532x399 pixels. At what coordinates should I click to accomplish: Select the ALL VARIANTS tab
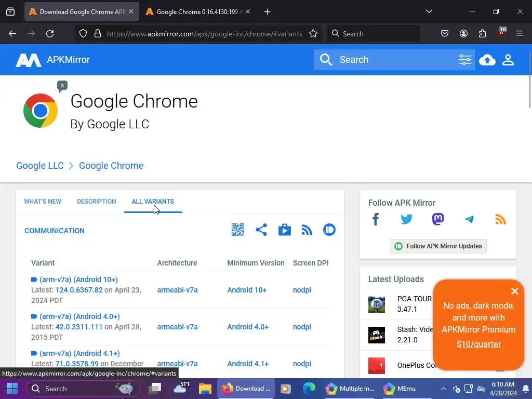[x=153, y=202]
